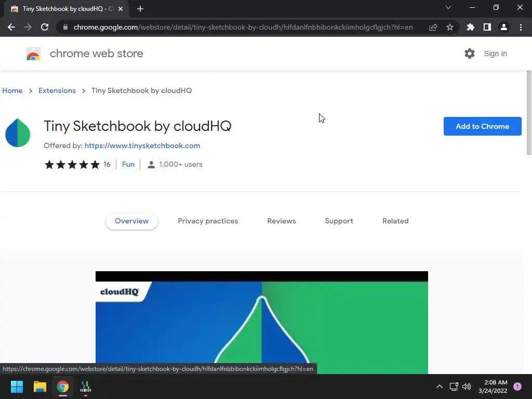Viewport: 532px width, 399px height.
Task: Go back to the previous page
Action: tap(11, 27)
